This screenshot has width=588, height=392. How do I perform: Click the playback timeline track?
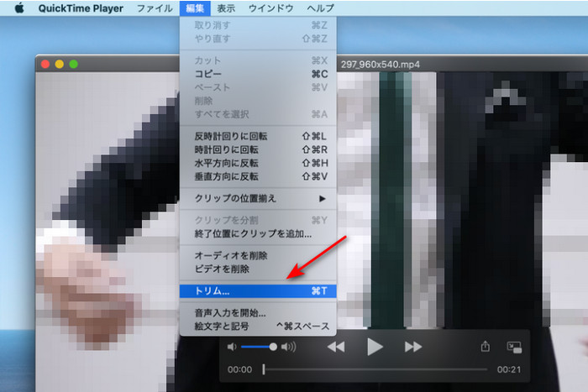point(375,369)
